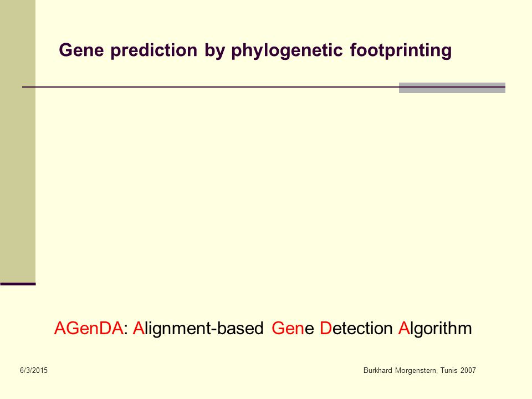
Task: Select the word "Gene" in the title
Action: (x=81, y=50)
